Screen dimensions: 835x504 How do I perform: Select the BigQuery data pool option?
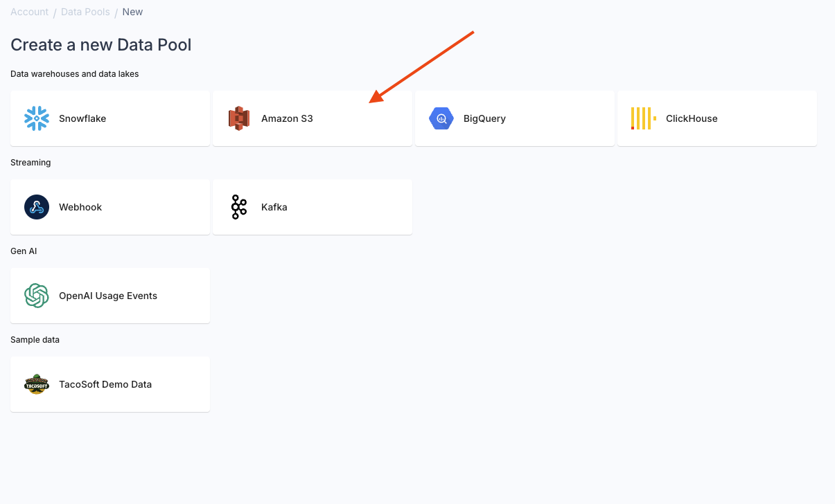[x=514, y=118]
